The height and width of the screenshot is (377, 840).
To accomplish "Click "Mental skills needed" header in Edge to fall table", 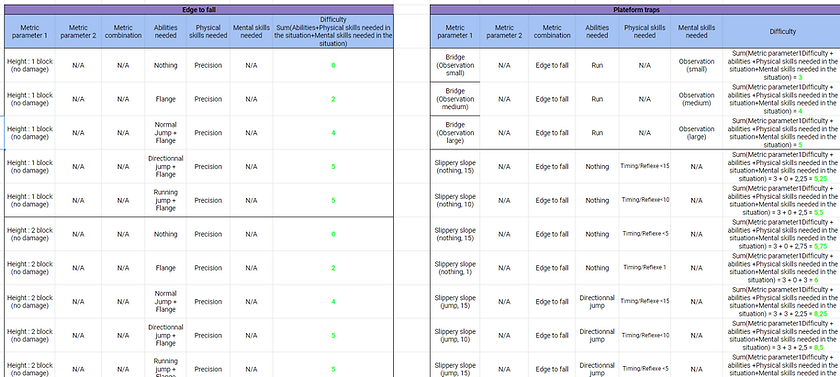I will [x=251, y=32].
